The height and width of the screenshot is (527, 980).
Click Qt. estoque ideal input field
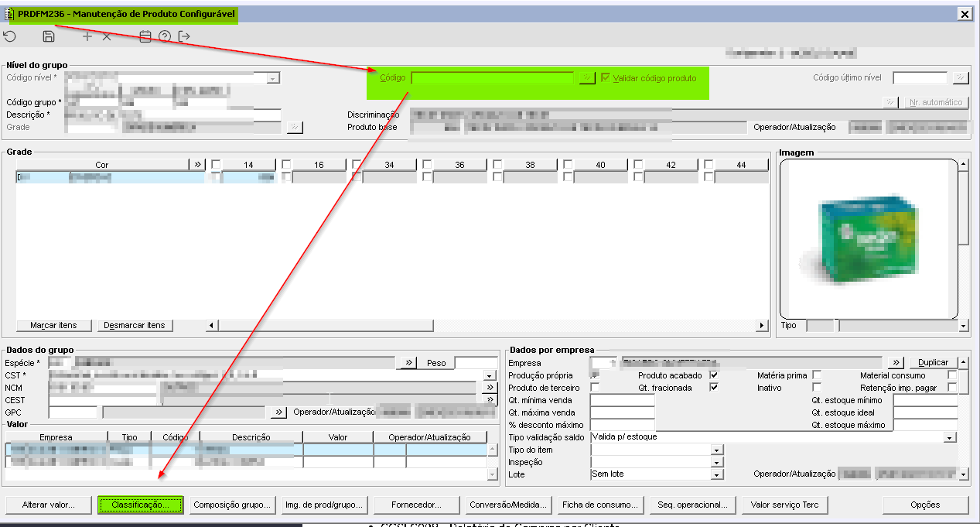click(925, 412)
